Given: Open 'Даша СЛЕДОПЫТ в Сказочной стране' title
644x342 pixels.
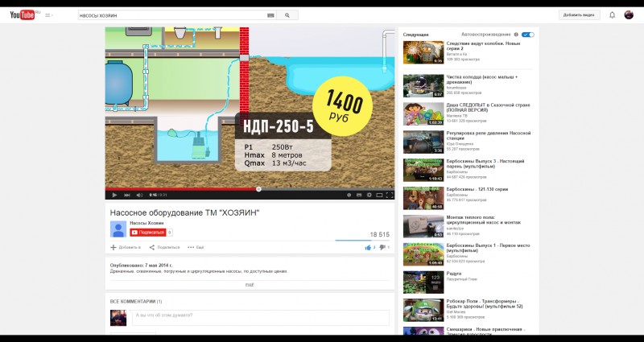Looking at the screenshot, I should [x=489, y=108].
